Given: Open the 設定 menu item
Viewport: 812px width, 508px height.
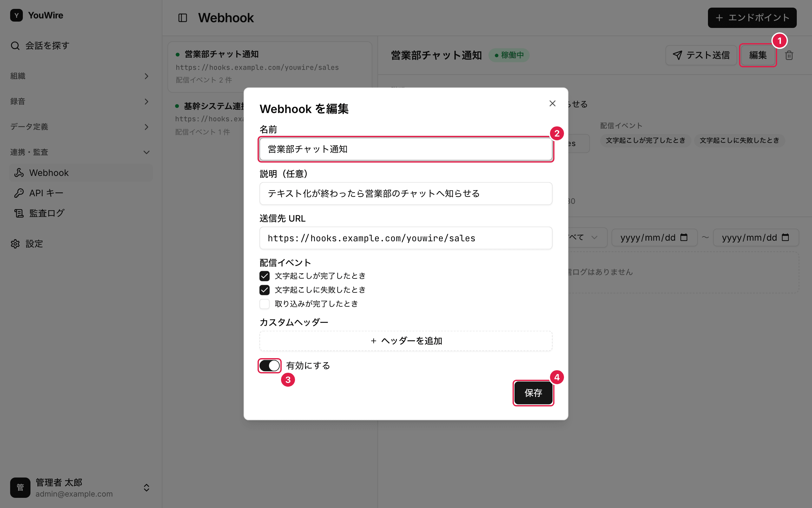Looking at the screenshot, I should point(81,244).
